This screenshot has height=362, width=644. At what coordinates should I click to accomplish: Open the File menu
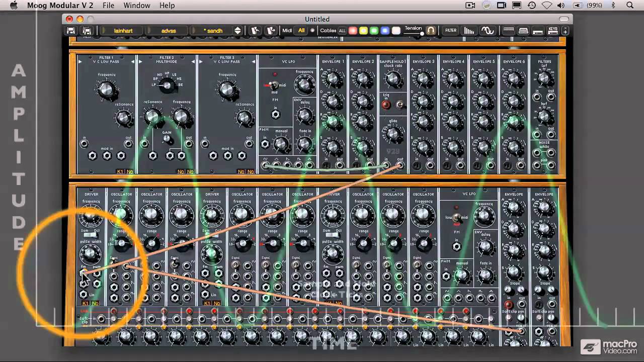108,5
